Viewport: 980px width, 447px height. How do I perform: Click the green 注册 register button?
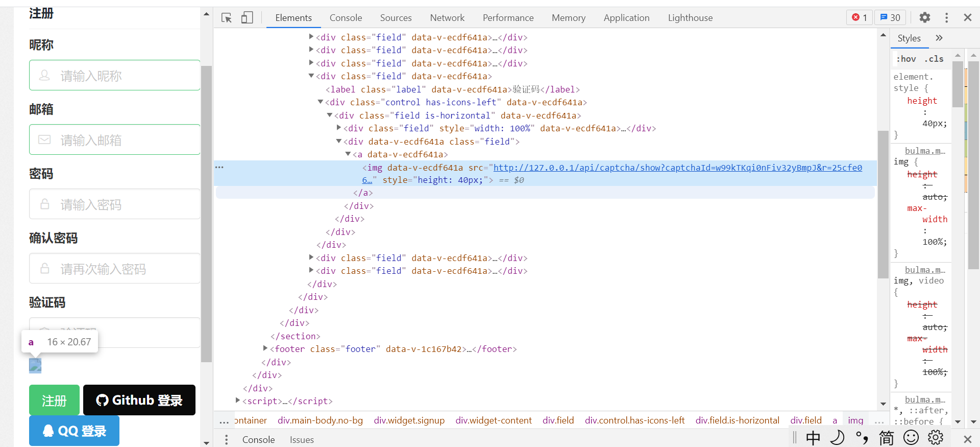[x=54, y=400]
